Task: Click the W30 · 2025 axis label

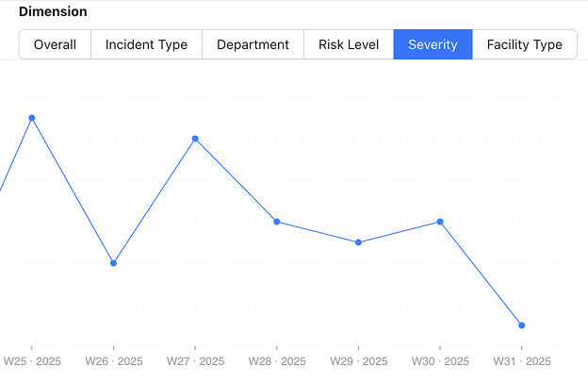Action: pyautogui.click(x=440, y=361)
